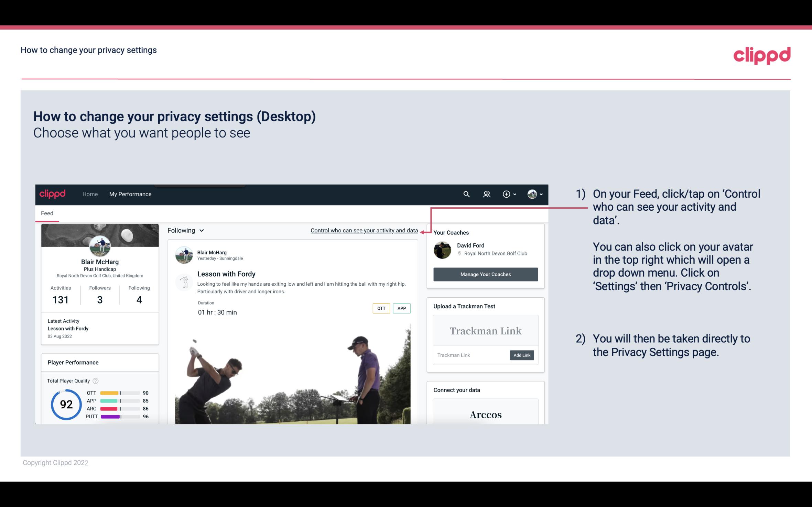Screen dimensions: 812x507
Task: Expand the Player Quality info tooltip
Action: coord(96,380)
